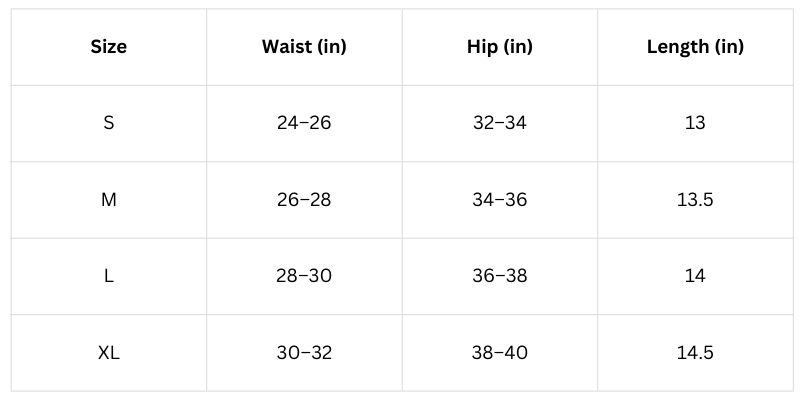
Task: Click length cell 13.5
Action: click(x=695, y=200)
